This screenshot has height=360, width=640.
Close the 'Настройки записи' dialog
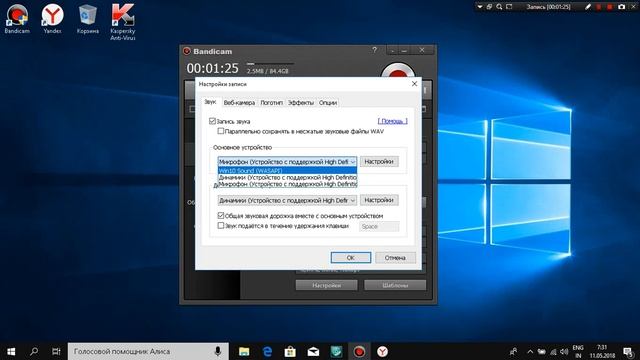pyautogui.click(x=414, y=84)
